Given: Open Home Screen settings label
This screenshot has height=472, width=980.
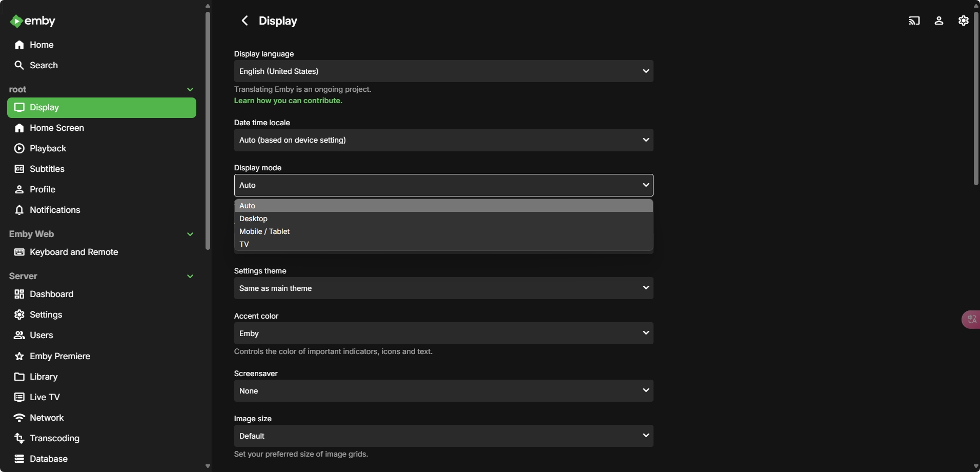Looking at the screenshot, I should pos(57,128).
